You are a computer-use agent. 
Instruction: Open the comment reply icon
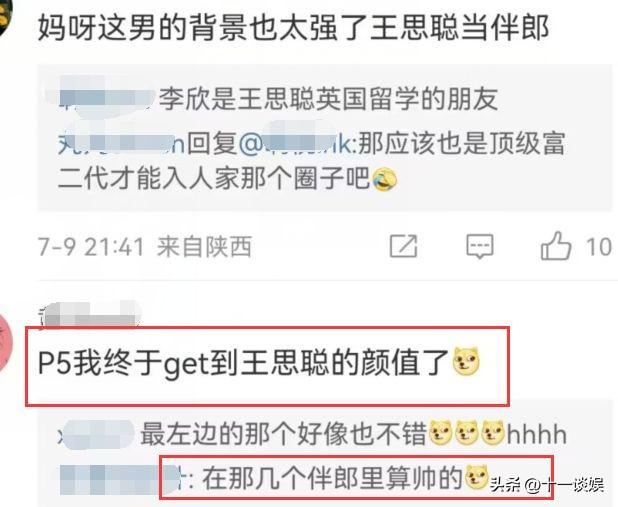tap(480, 246)
